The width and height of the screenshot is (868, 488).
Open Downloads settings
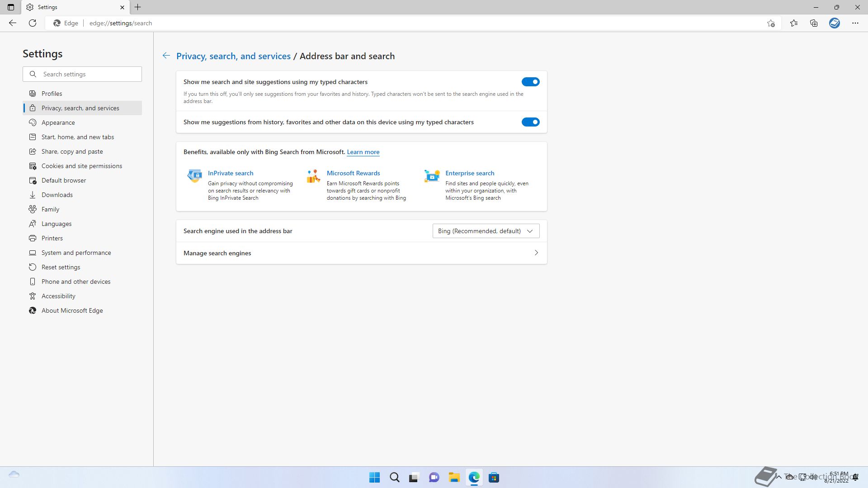point(82,195)
